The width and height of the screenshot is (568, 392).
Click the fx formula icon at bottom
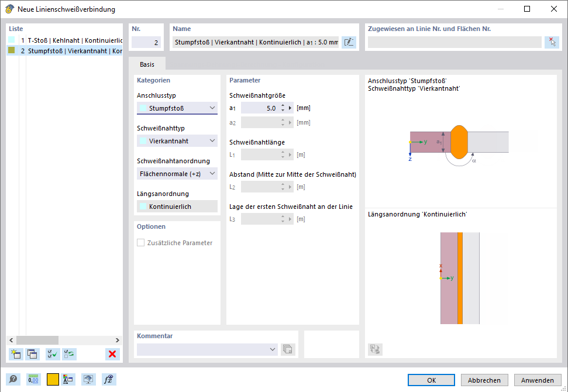pos(109,380)
